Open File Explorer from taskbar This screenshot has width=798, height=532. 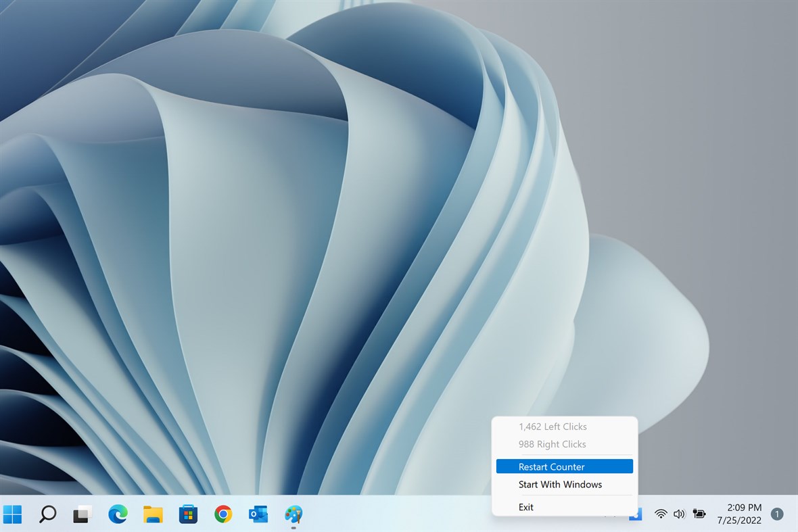[153, 514]
